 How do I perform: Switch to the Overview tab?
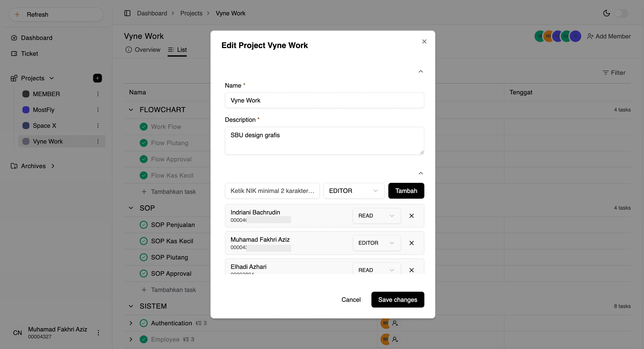tap(143, 50)
